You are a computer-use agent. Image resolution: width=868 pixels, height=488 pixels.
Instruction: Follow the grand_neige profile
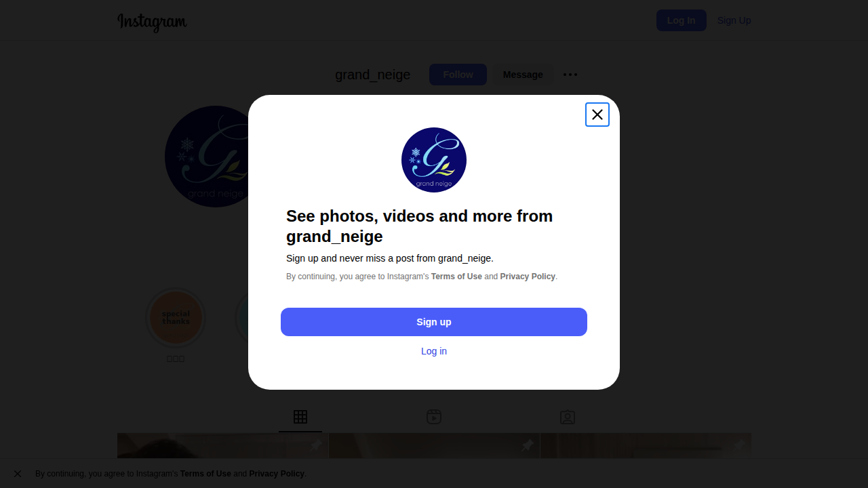(x=458, y=75)
